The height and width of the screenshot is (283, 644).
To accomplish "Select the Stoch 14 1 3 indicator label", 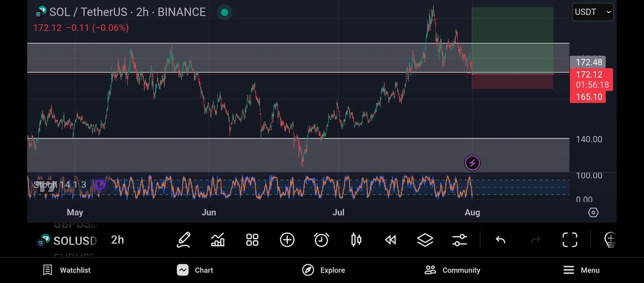I will (x=60, y=185).
